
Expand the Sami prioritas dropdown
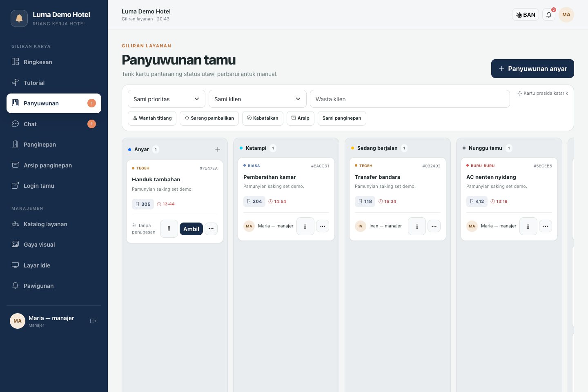click(x=166, y=99)
